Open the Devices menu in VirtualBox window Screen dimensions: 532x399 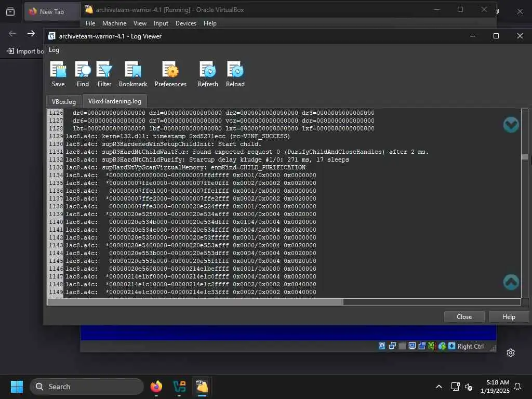pyautogui.click(x=185, y=23)
